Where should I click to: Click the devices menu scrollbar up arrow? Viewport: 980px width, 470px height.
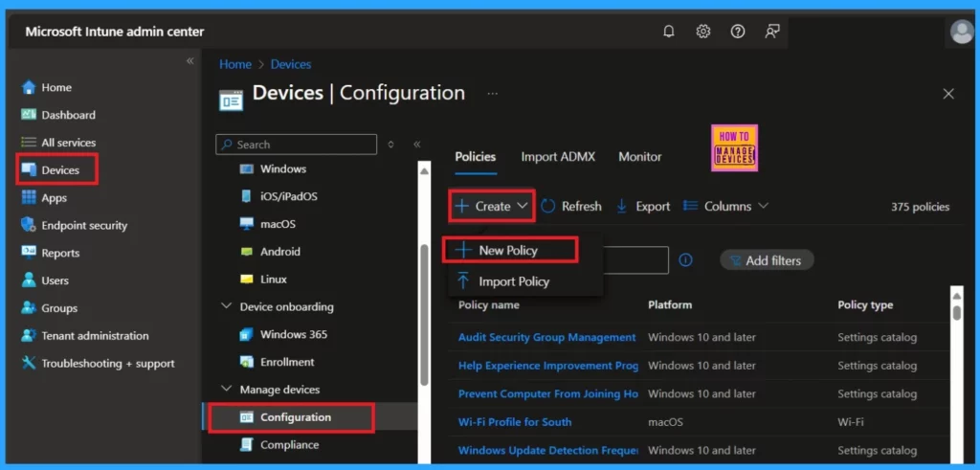click(424, 170)
